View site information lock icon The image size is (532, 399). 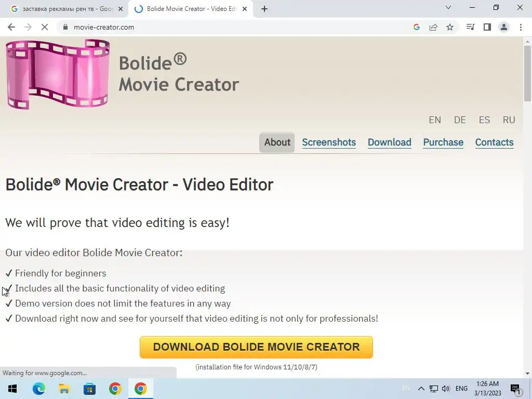pyautogui.click(x=65, y=27)
